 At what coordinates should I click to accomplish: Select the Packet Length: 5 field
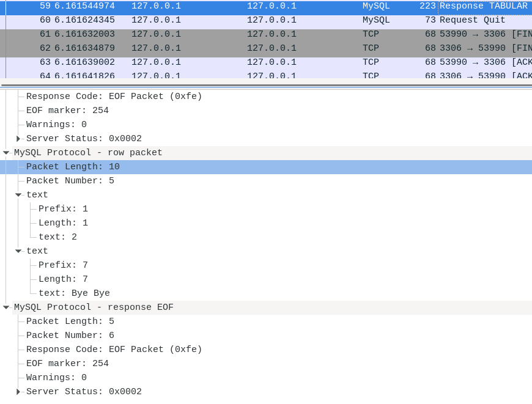click(x=70, y=321)
